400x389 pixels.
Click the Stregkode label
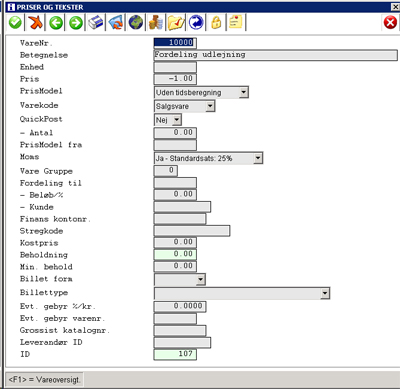(41, 231)
